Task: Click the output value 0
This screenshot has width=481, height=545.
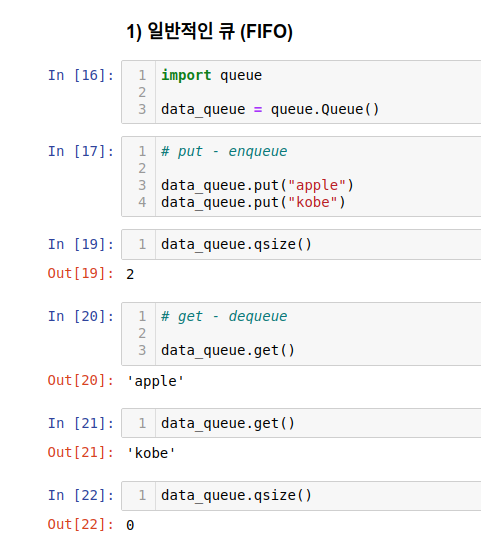Action: tap(130, 525)
